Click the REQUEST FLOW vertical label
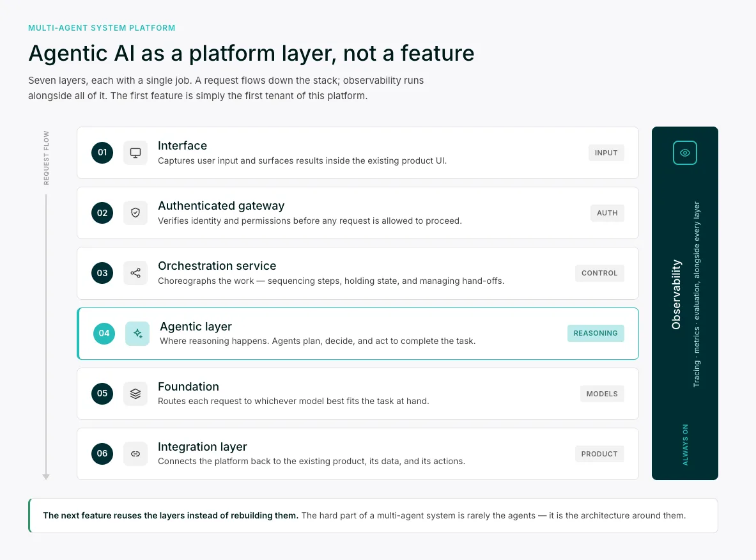Image resolution: width=756 pixels, height=560 pixels. click(x=46, y=158)
